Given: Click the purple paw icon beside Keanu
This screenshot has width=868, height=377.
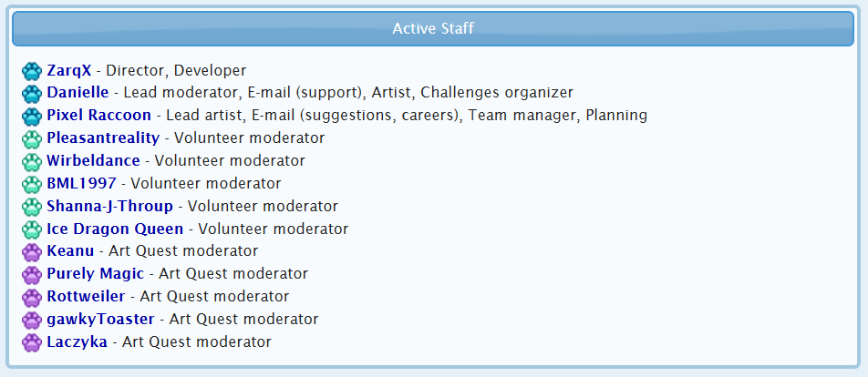Looking at the screenshot, I should pos(32,252).
